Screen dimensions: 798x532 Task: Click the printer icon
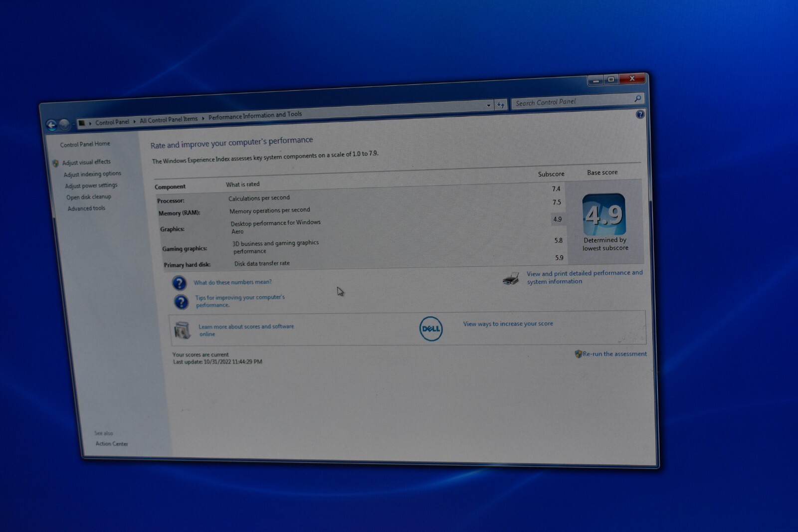pos(511,279)
